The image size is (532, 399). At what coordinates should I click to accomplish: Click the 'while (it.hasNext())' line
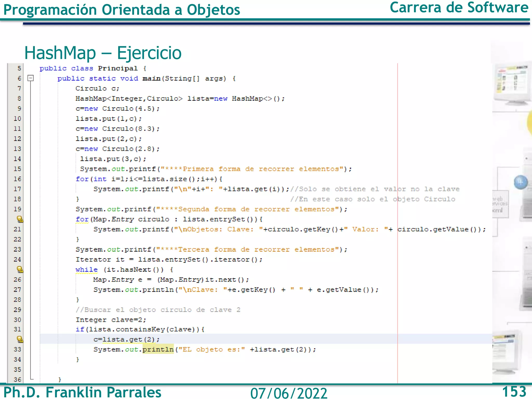124,270
